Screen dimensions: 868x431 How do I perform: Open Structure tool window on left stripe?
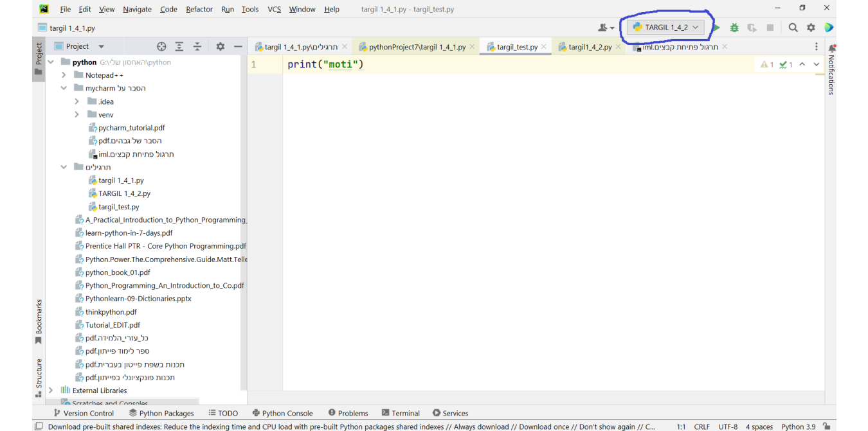(39, 378)
